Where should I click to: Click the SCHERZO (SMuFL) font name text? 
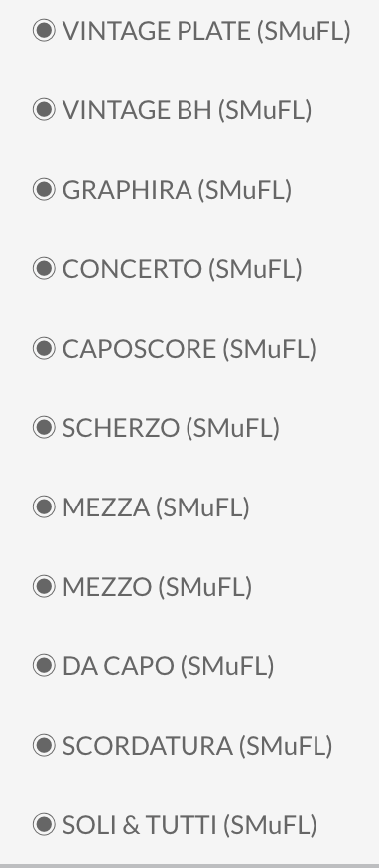pyautogui.click(x=171, y=428)
